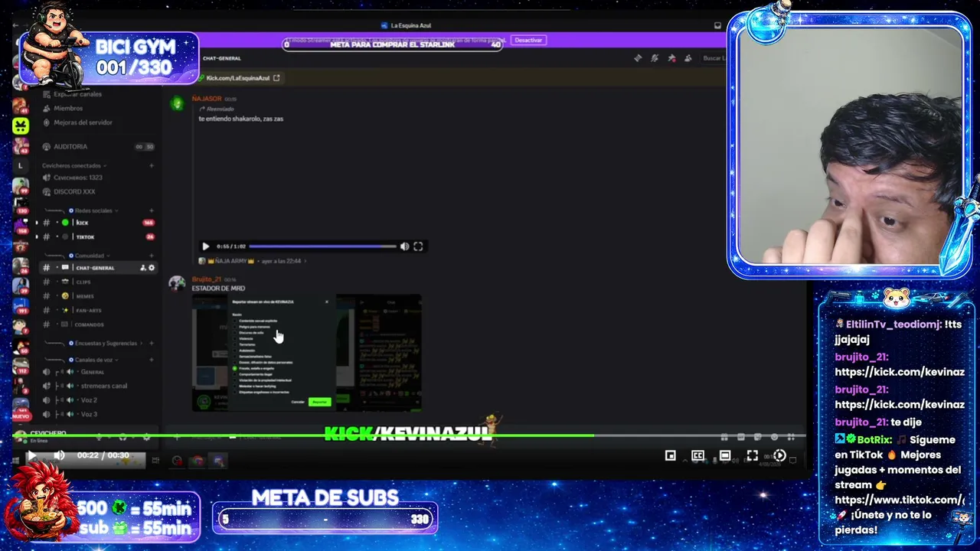980x551 pixels.
Task: Open Mejoras del servidor in the sidebar
Action: coord(77,122)
